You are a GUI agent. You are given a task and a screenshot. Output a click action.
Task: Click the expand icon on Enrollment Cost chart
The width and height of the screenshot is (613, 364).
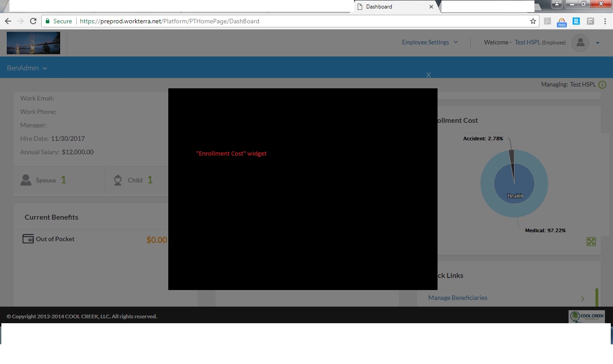pyautogui.click(x=591, y=242)
